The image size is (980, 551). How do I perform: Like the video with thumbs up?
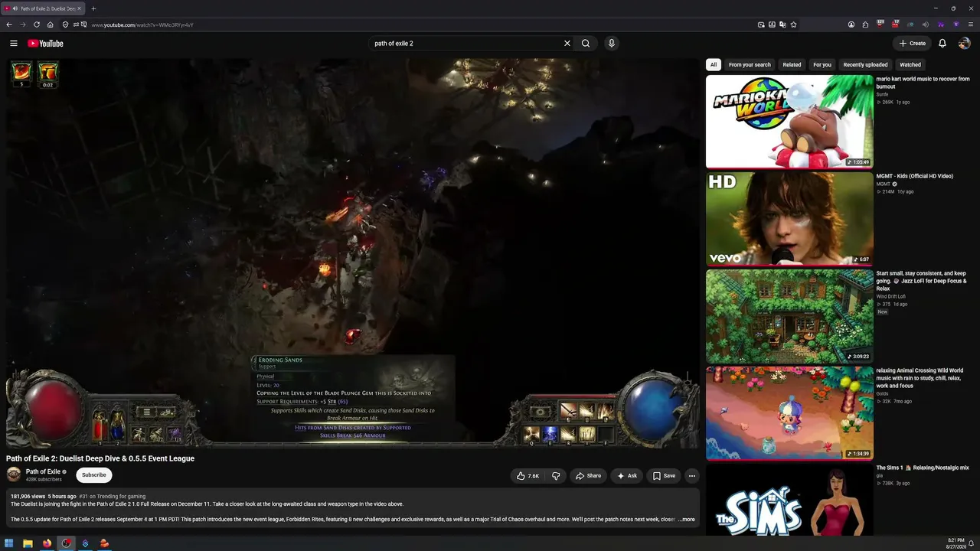click(528, 476)
